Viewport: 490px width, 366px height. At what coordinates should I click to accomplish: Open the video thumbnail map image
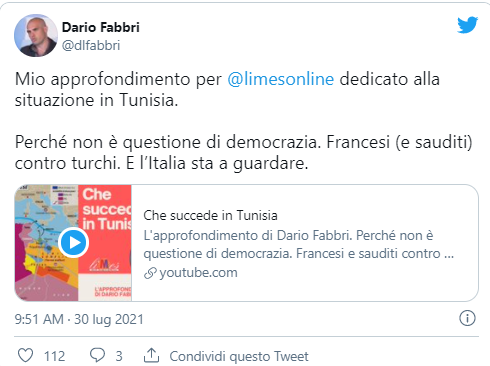(x=73, y=243)
